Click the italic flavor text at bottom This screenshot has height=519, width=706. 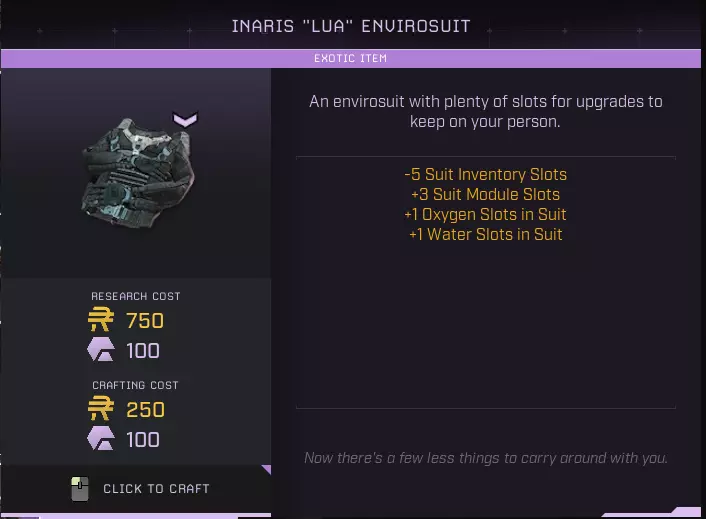485,458
